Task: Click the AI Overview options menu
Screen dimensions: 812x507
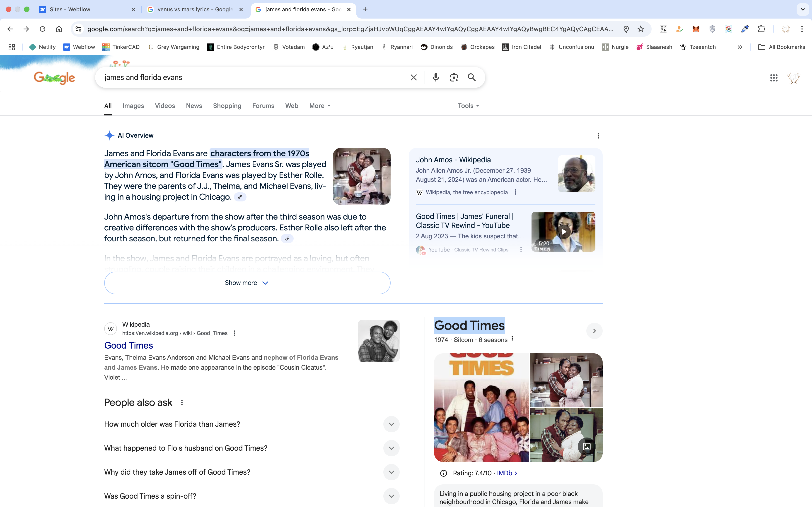Action: (x=598, y=136)
